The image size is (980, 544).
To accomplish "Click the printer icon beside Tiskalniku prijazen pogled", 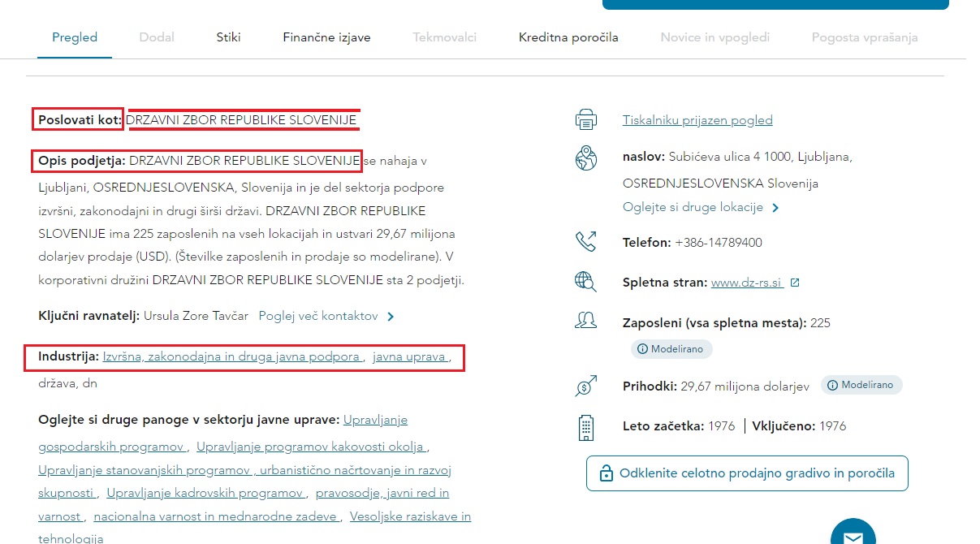I will (x=585, y=119).
